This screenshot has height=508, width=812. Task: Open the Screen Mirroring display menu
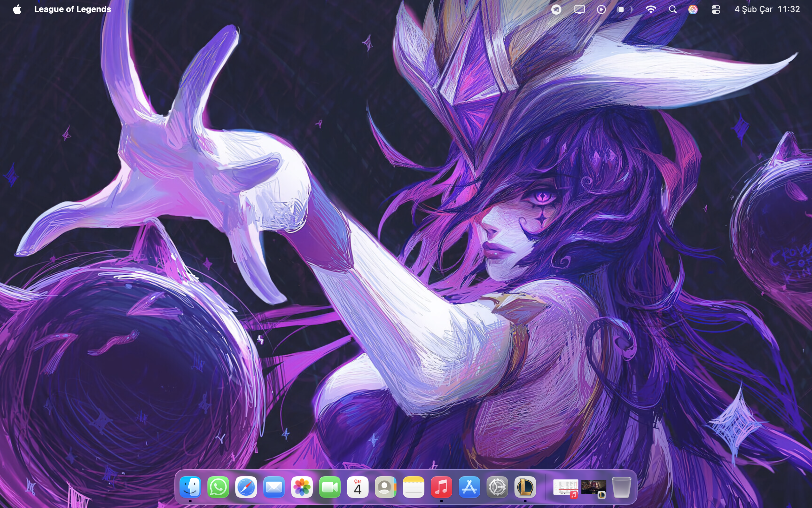coord(580,10)
